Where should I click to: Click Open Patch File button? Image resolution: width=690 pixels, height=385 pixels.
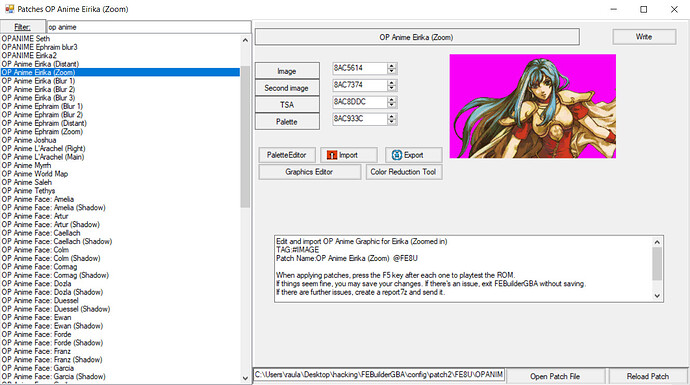(x=555, y=376)
